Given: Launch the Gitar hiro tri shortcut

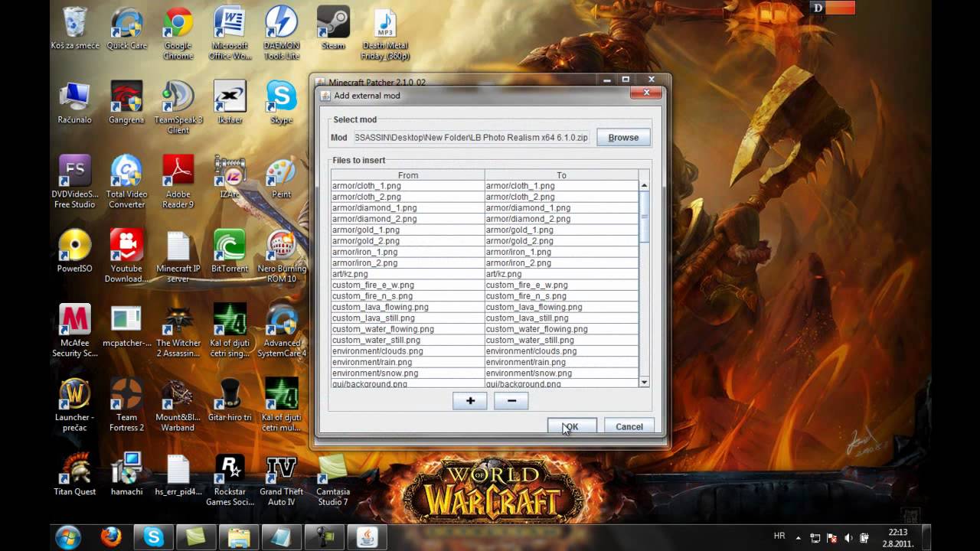Looking at the screenshot, I should 230,399.
